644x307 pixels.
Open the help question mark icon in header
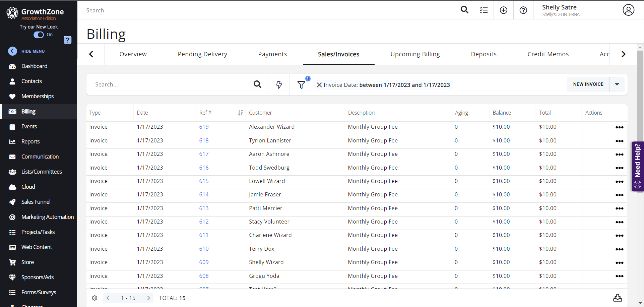pos(523,10)
